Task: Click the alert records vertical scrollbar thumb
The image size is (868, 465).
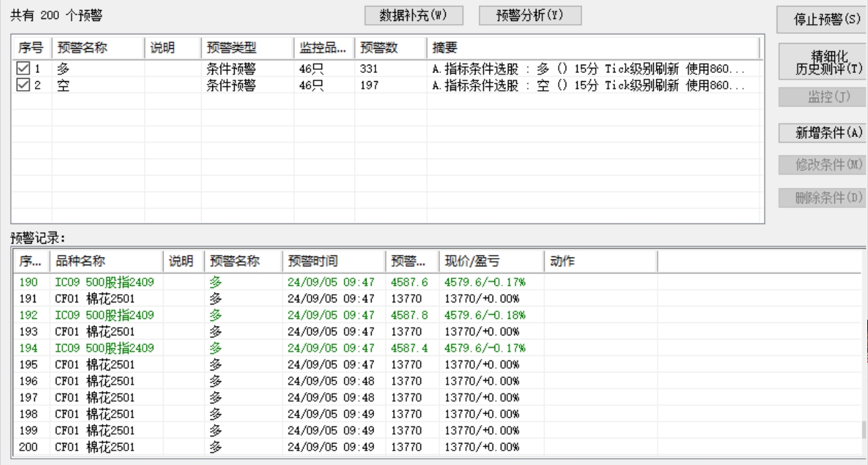Action: 864,431
